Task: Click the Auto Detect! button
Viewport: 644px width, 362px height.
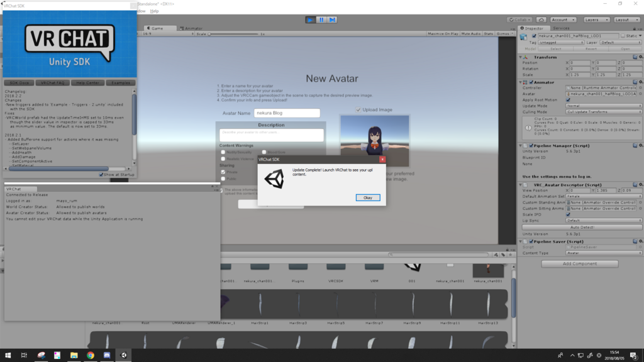Action: (x=582, y=227)
